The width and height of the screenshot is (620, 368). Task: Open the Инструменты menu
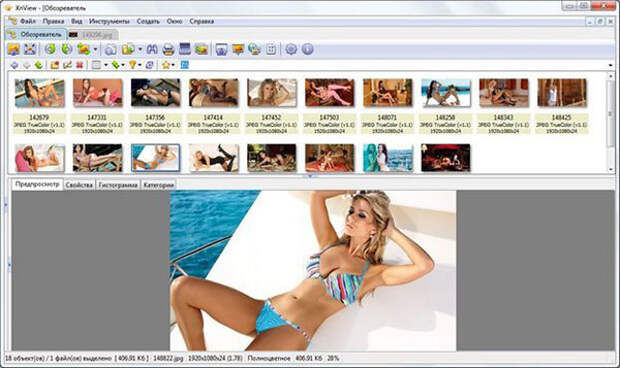point(109,21)
